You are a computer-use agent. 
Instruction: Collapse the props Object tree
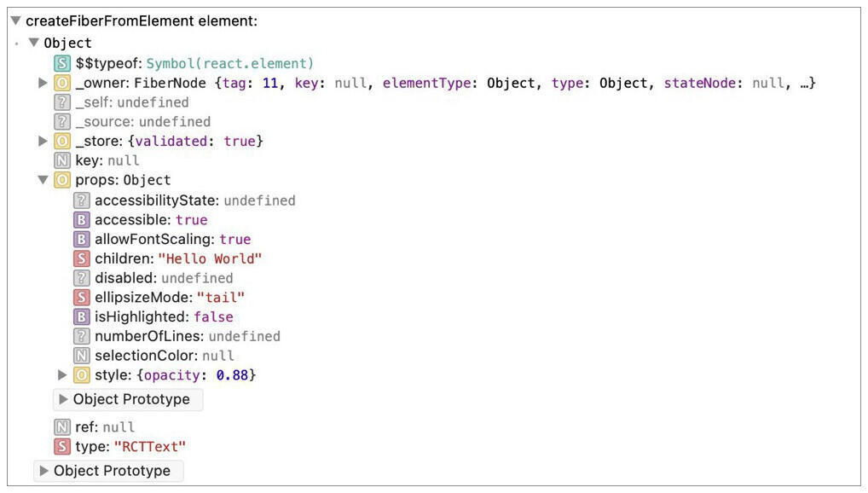[43, 180]
